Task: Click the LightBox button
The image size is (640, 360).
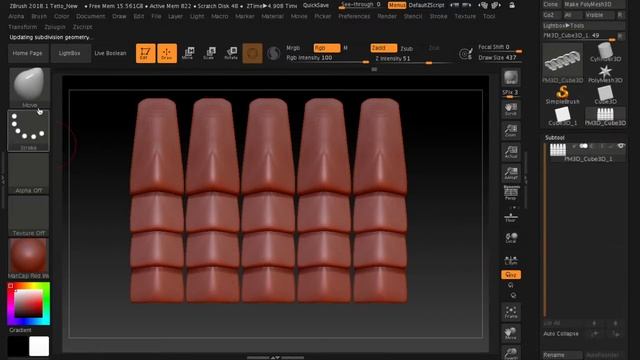Action: click(x=69, y=53)
